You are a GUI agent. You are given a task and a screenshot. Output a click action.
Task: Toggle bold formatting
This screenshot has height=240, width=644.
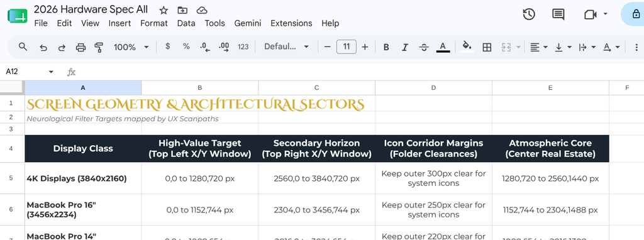tap(386, 47)
